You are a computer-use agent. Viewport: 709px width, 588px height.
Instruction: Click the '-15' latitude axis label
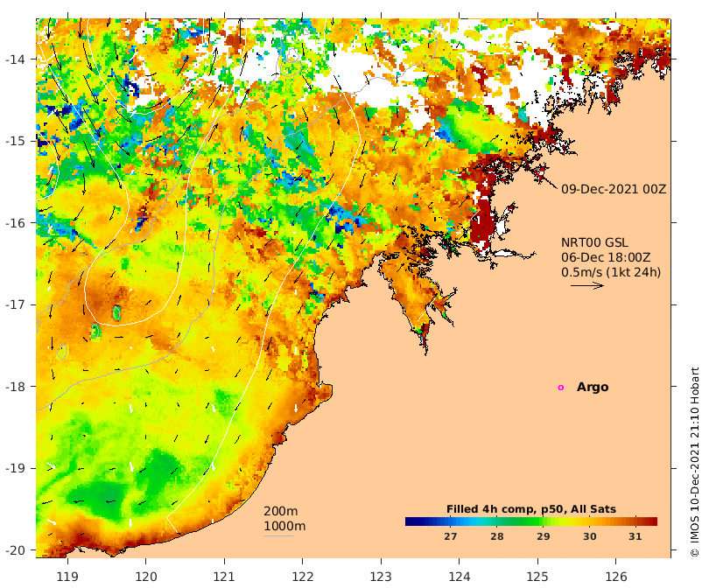click(15, 141)
